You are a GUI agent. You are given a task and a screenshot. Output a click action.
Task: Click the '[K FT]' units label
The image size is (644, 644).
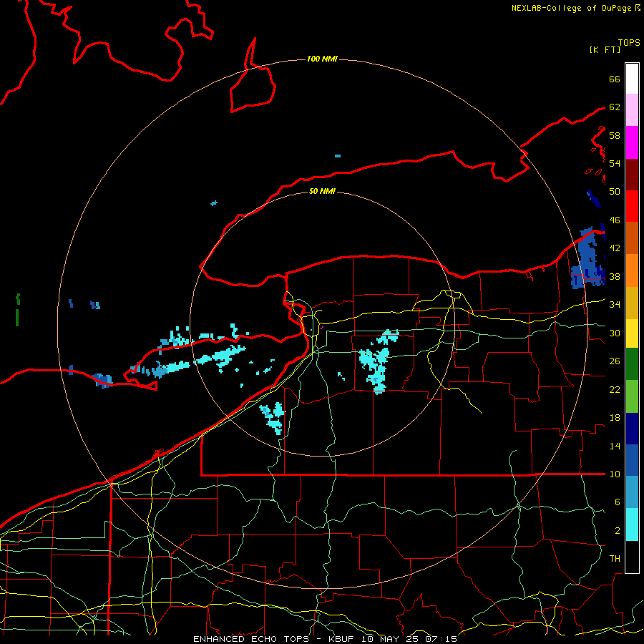(x=605, y=49)
